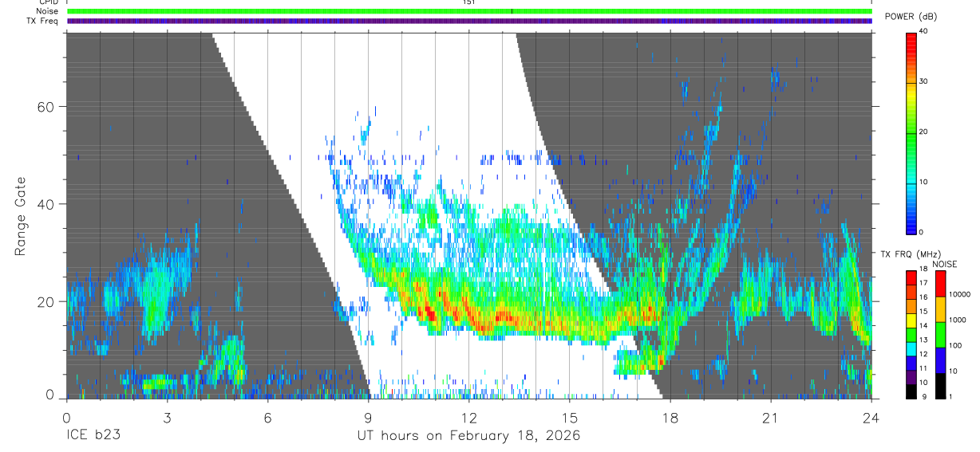Select green segment of NOISE colorbar
Viewport: 980px width, 452px height.
[x=940, y=335]
